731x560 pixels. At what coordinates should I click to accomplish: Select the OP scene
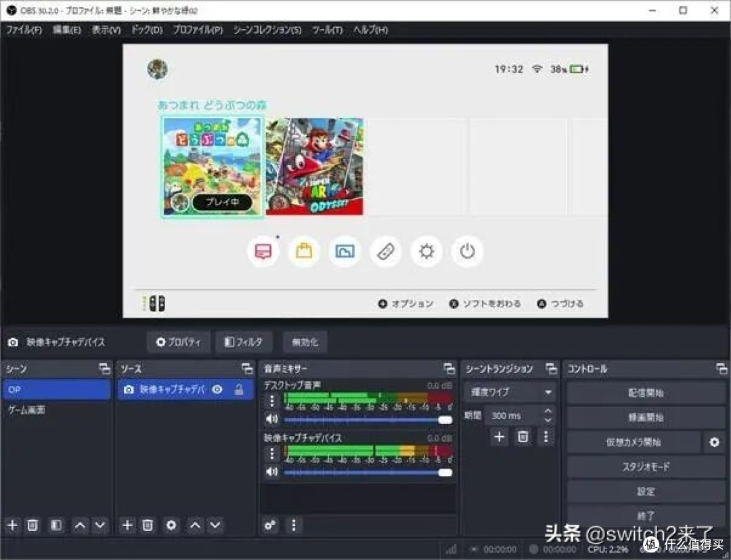57,389
